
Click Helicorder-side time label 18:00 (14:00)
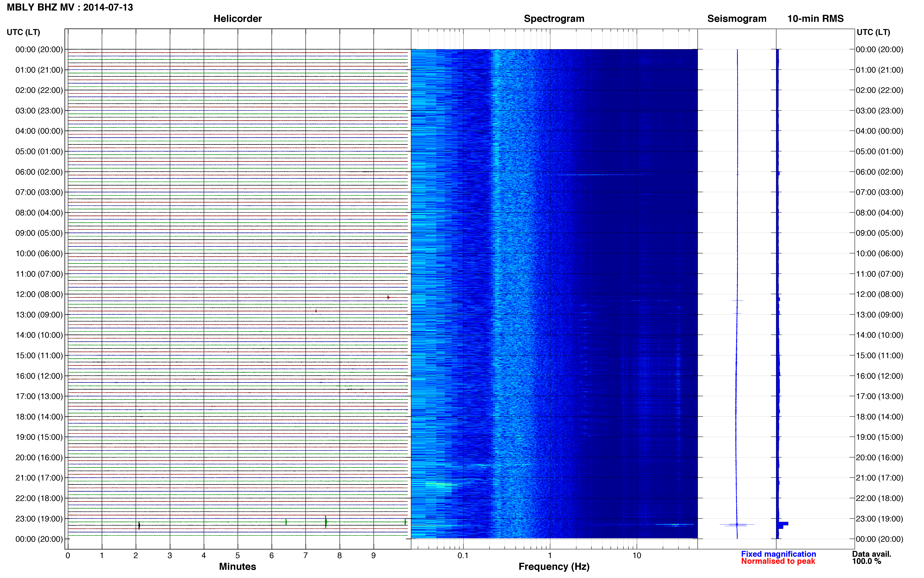[39, 417]
